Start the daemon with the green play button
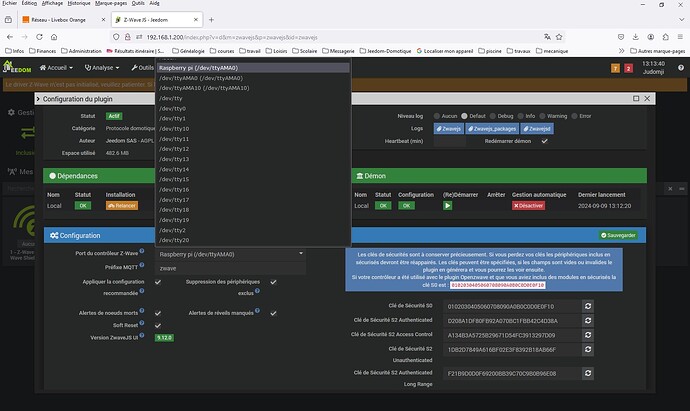Image resolution: width=690 pixels, height=411 pixels. pos(447,206)
